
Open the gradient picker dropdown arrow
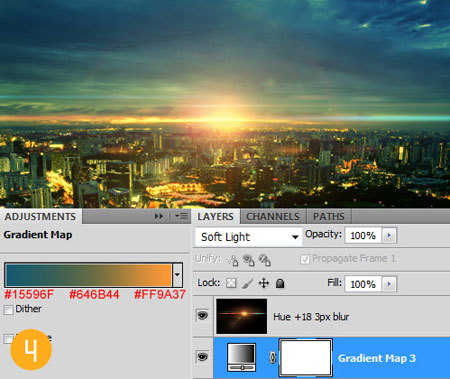tap(177, 275)
